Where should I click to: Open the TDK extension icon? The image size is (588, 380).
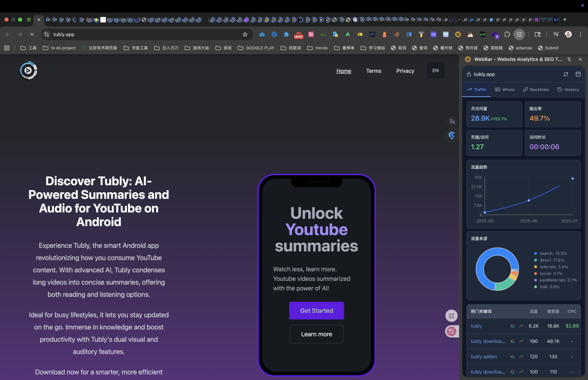433,34
